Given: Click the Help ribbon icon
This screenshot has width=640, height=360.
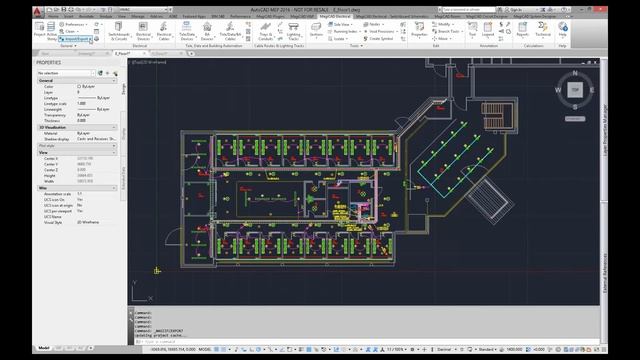Looking at the screenshot, I should [x=562, y=30].
